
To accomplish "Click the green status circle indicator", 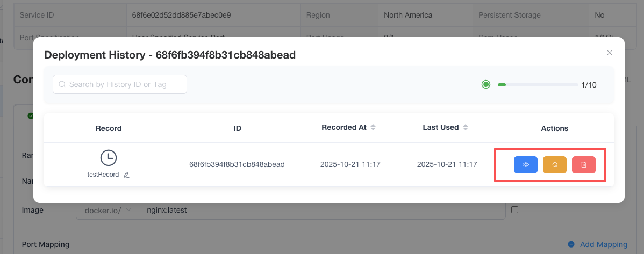I will 486,84.
